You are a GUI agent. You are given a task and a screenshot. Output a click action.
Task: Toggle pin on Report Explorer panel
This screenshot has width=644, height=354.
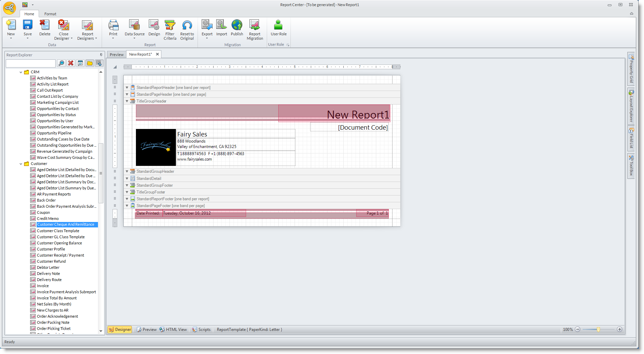(x=101, y=55)
